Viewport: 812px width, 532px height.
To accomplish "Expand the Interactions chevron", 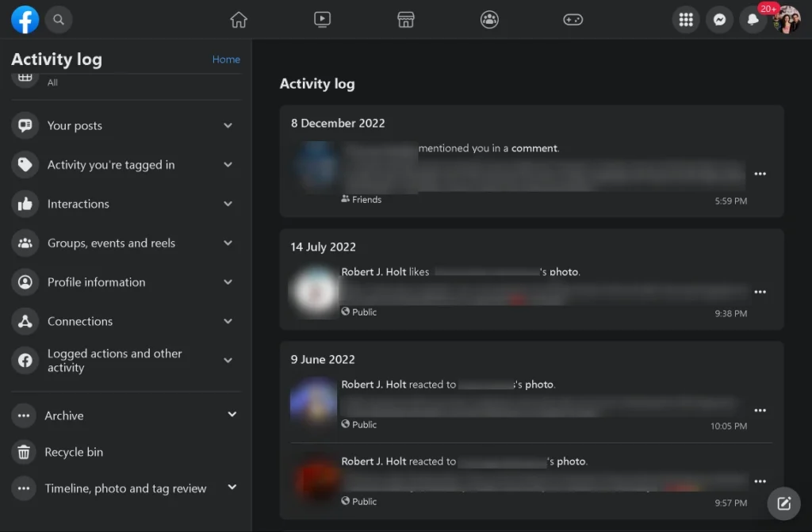I will click(x=228, y=204).
